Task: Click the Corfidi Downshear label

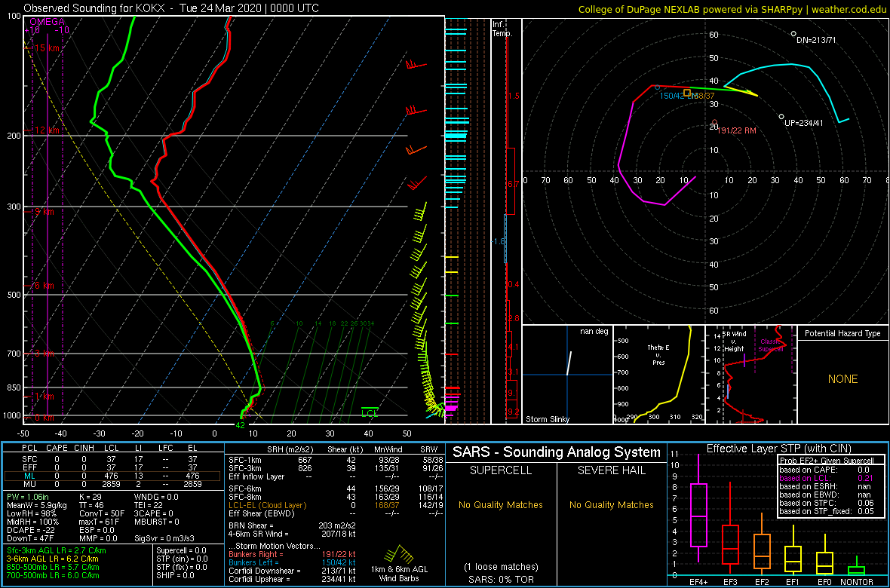Action: [x=265, y=571]
